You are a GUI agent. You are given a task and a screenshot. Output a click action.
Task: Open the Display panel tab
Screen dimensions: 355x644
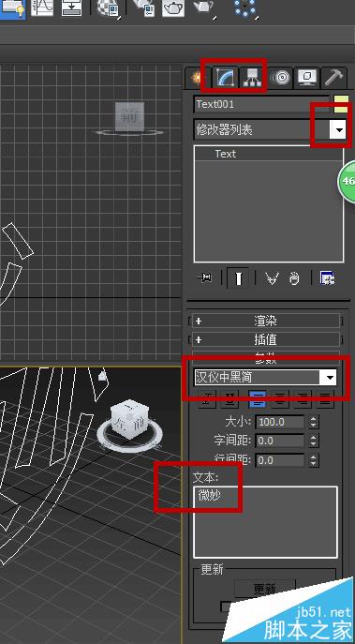[x=308, y=78]
